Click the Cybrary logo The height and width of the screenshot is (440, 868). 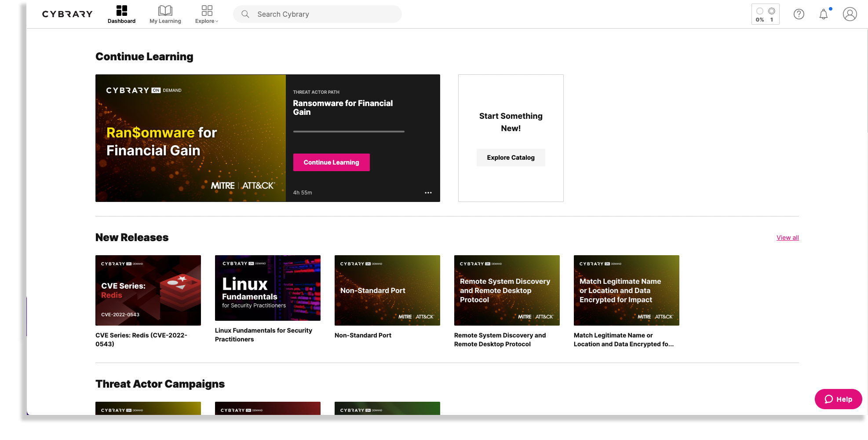tap(67, 14)
